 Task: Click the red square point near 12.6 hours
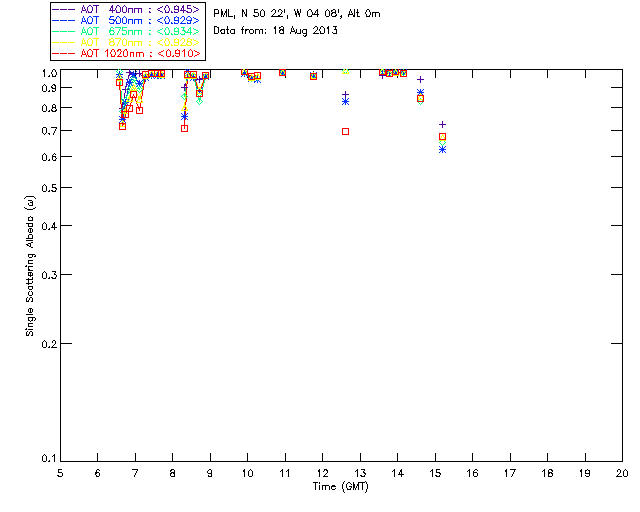coord(346,131)
